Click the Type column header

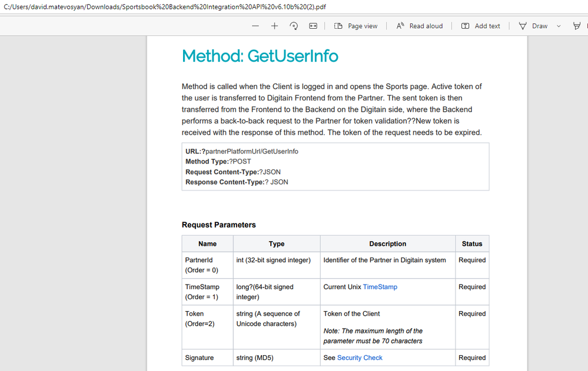click(x=277, y=243)
